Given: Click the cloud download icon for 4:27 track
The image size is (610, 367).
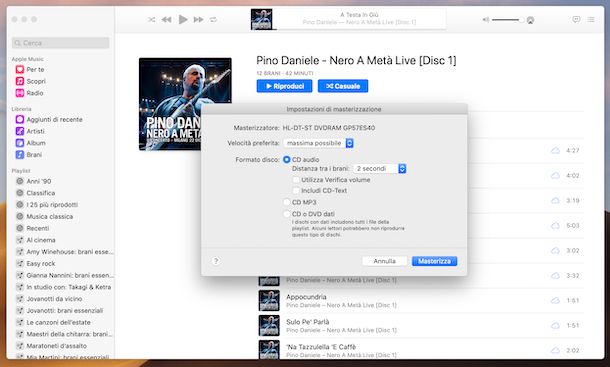Looking at the screenshot, I should point(555,151).
